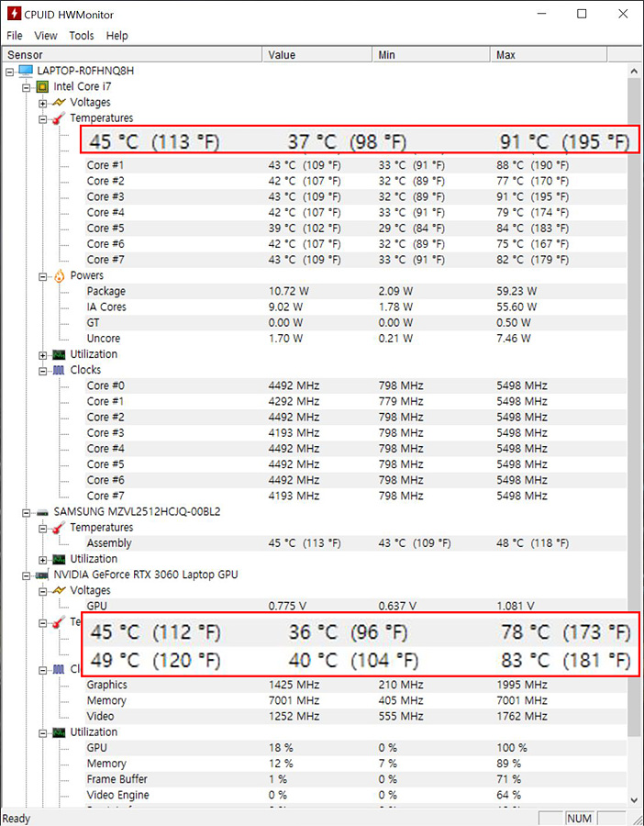Expand the Utilization node under Intel Core i7
This screenshot has width=644, height=826.
coord(42,355)
